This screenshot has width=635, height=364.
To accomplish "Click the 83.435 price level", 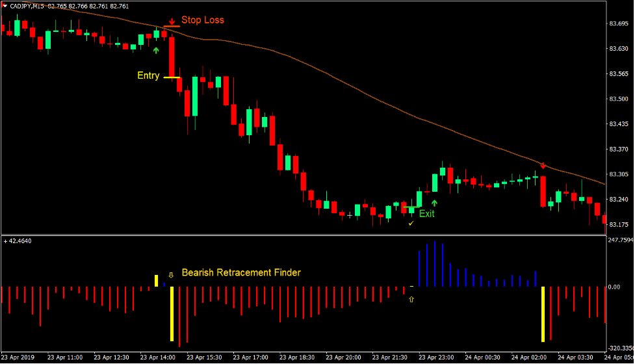I will pos(619,124).
